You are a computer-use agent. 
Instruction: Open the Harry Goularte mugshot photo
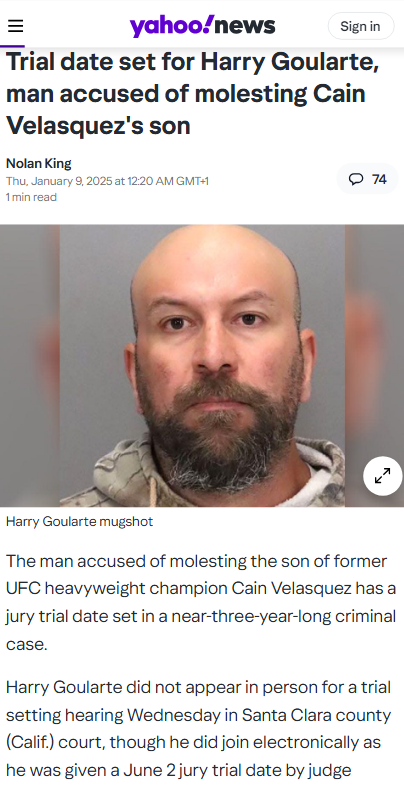click(202, 365)
